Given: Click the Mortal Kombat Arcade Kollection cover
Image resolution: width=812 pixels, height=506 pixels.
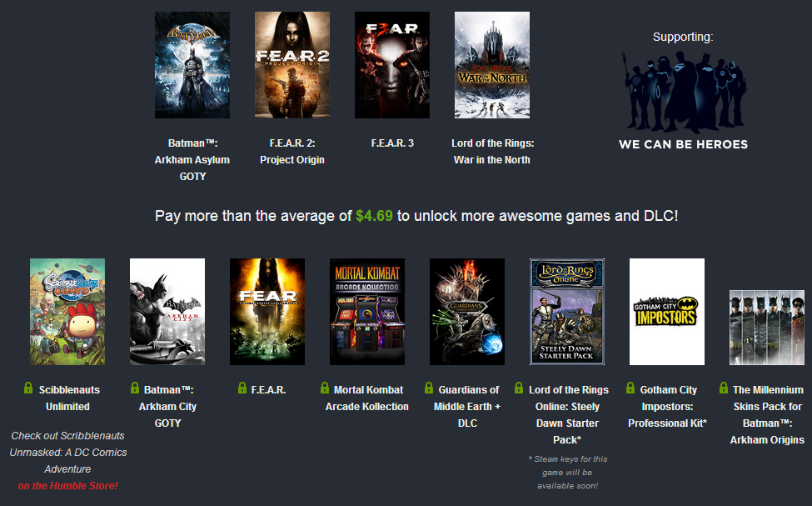Looking at the screenshot, I should (367, 311).
